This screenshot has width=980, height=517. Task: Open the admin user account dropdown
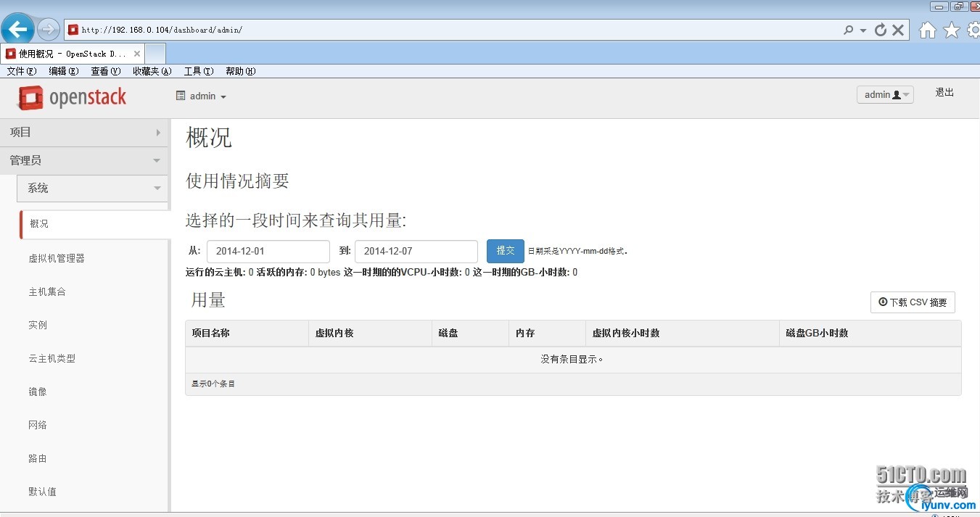(885, 94)
